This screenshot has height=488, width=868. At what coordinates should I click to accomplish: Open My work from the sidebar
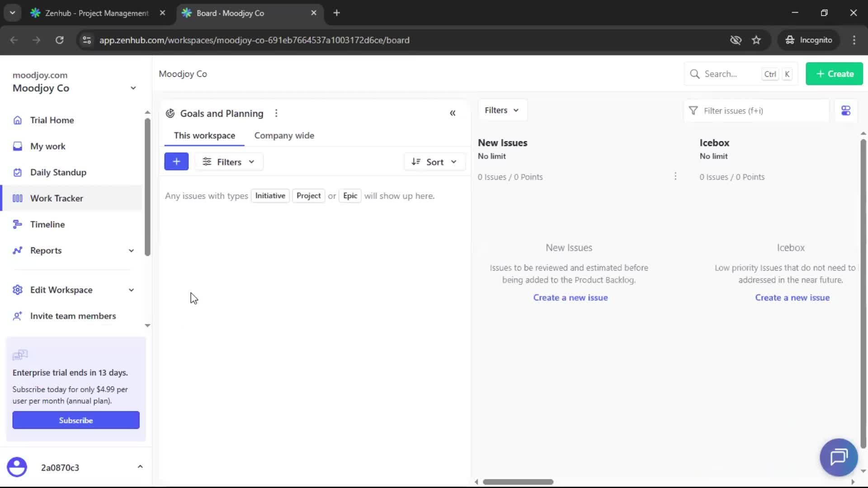click(47, 146)
